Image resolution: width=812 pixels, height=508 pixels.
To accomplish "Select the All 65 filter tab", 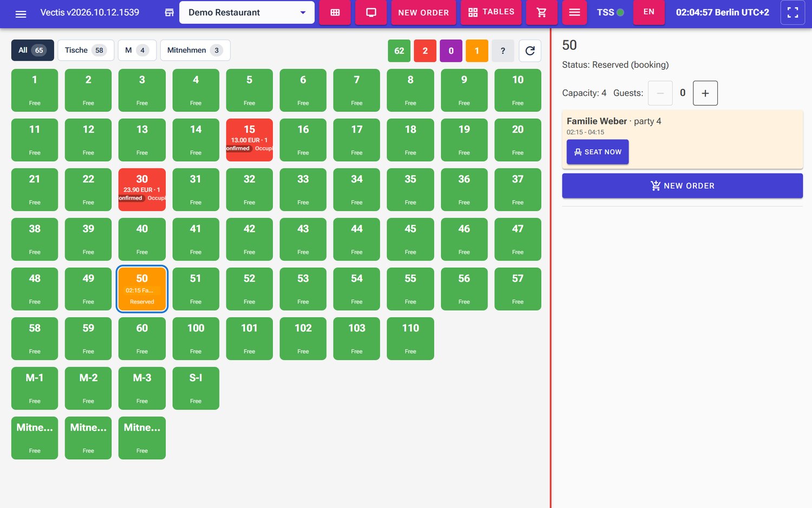I will [32, 50].
